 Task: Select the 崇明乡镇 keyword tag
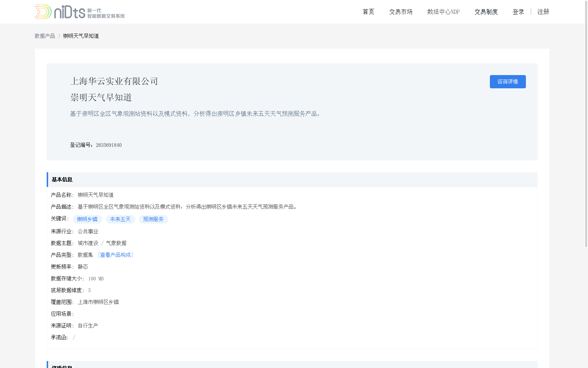pyautogui.click(x=87, y=219)
